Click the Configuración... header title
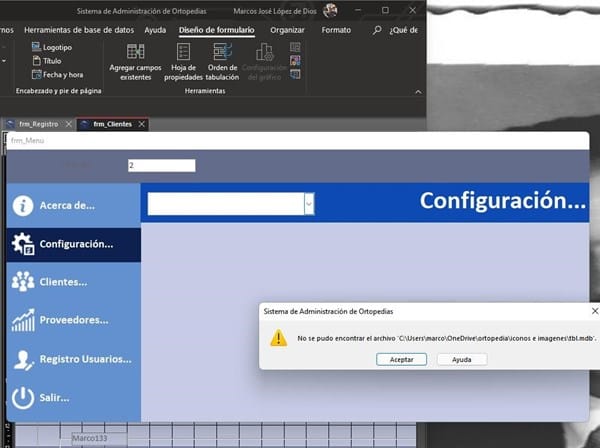Viewport: 600px width, 448px height. pos(503,200)
